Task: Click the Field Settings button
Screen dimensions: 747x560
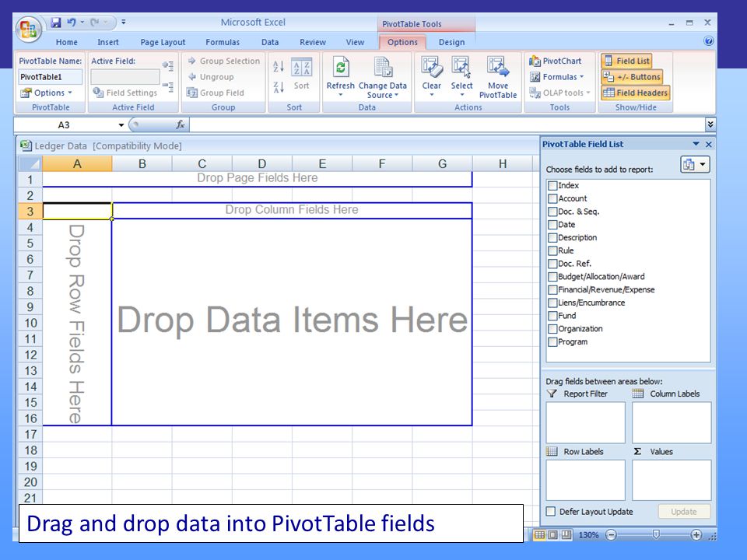Action: click(x=124, y=93)
